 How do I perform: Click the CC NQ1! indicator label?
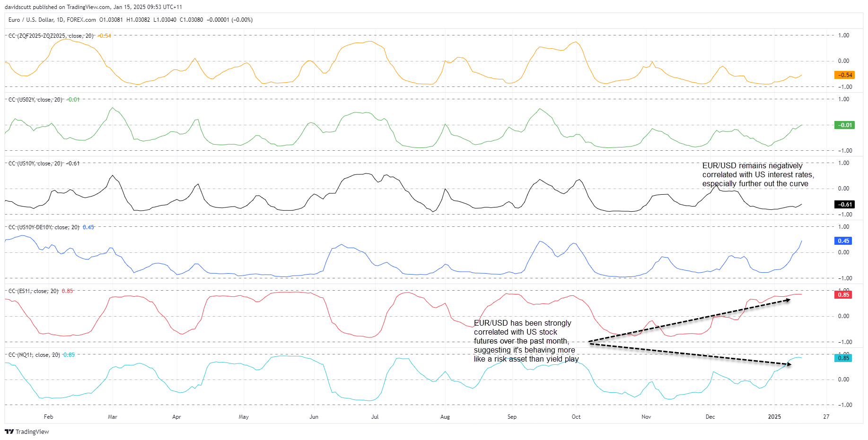click(35, 355)
